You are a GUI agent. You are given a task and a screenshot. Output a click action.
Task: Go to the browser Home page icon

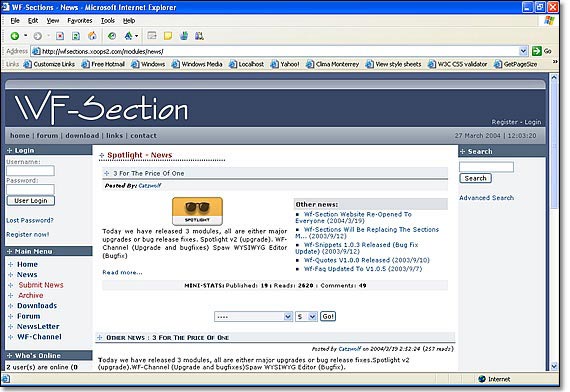click(92, 36)
